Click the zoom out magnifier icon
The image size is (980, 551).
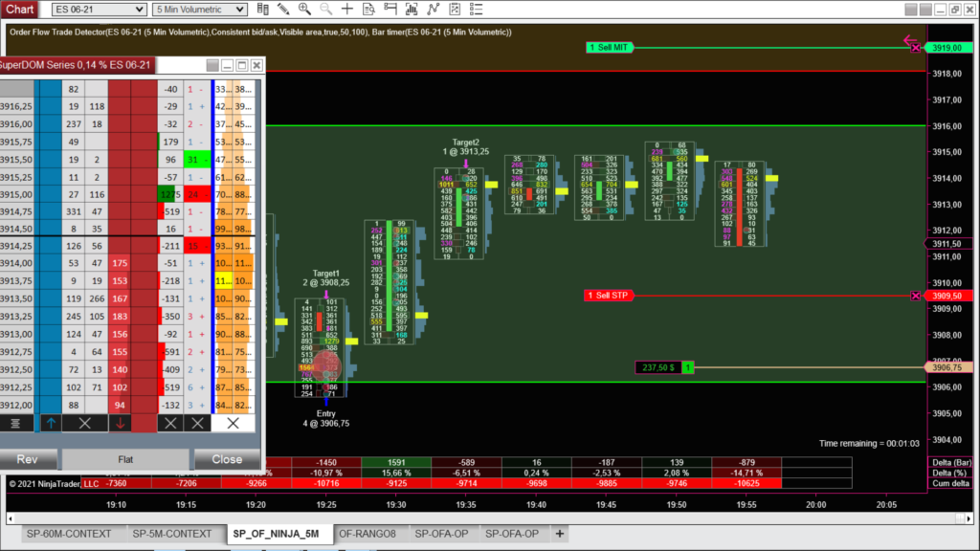[x=325, y=10]
